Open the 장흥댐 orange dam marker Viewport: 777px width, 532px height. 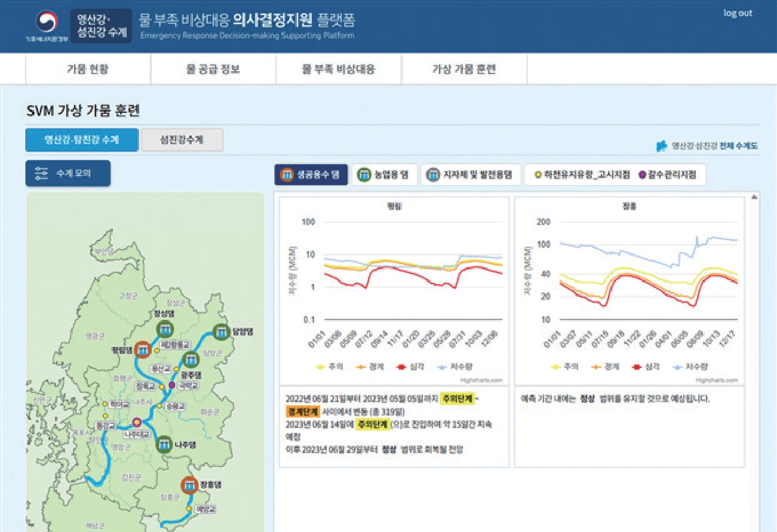(x=189, y=484)
